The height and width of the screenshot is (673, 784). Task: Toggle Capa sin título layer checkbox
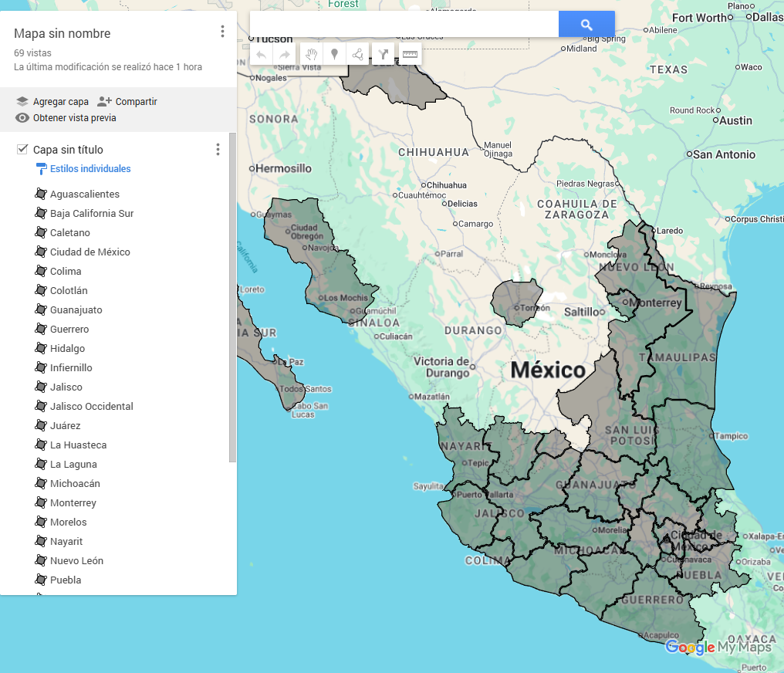coord(22,149)
